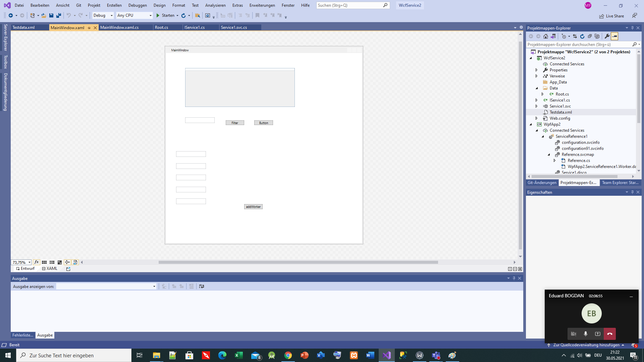Open the Ausgabe anzeigen von dropdown
Viewport: 644px width, 362px height.
coord(106,286)
